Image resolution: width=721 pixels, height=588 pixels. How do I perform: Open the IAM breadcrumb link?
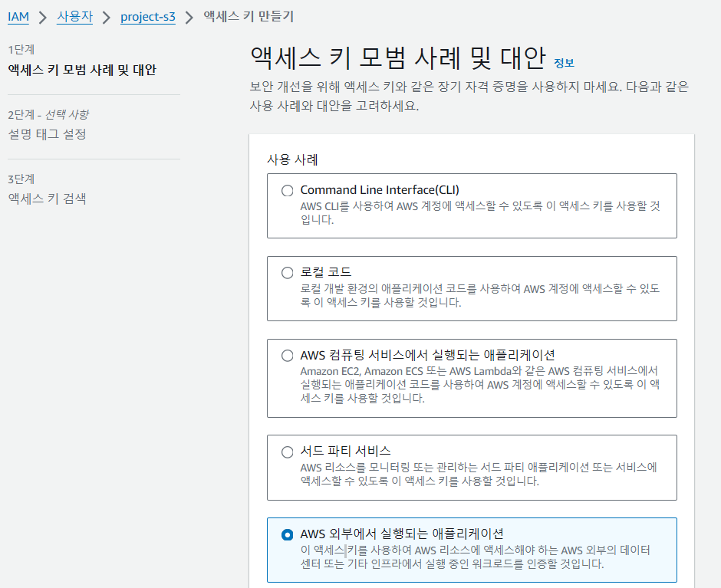coord(18,17)
